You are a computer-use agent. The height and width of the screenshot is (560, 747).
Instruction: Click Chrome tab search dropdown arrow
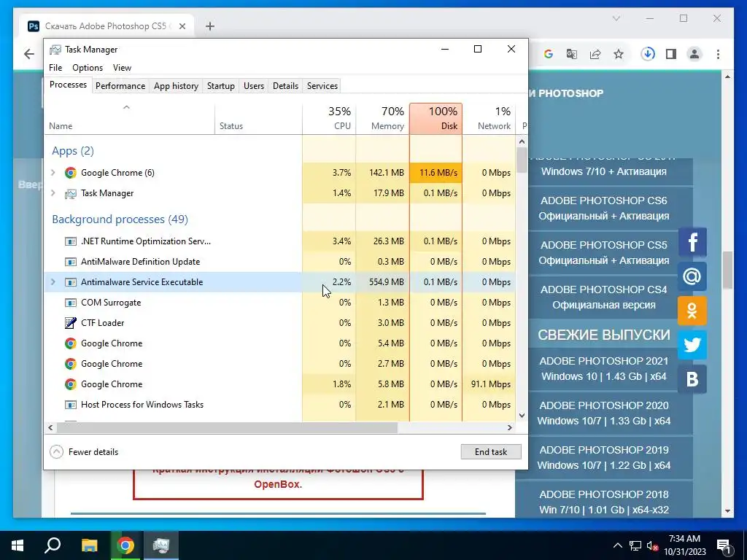point(616,18)
